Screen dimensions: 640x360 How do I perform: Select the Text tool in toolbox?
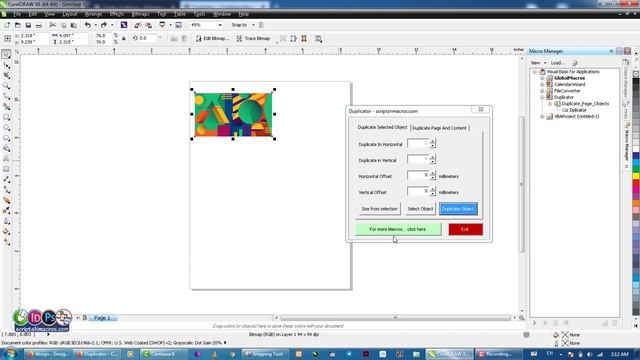pos(6,158)
